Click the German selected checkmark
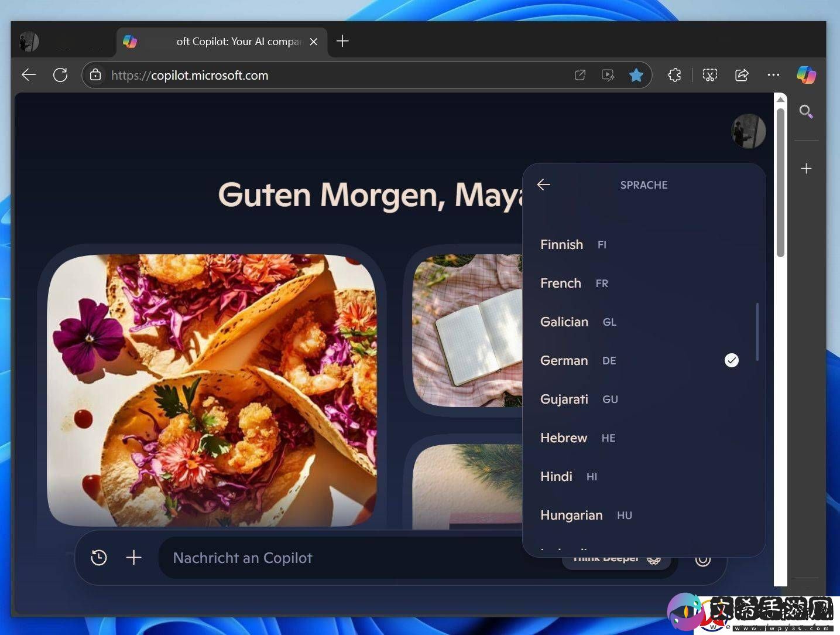 point(732,360)
